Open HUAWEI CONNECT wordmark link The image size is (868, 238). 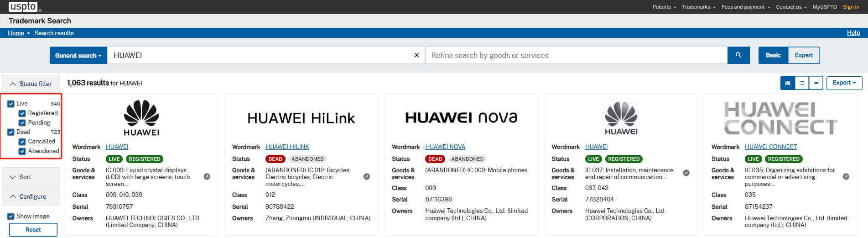(771, 147)
